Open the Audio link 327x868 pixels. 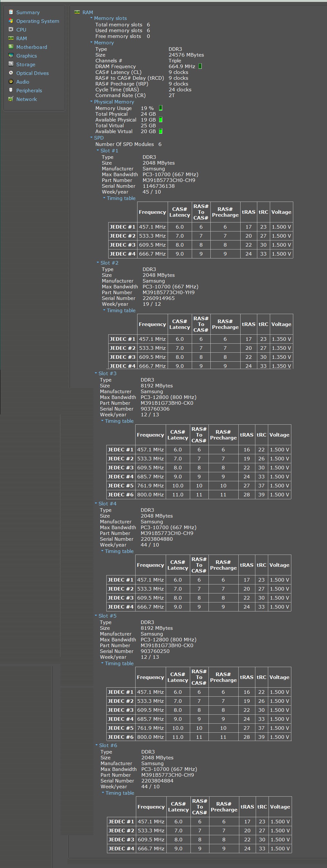22,82
